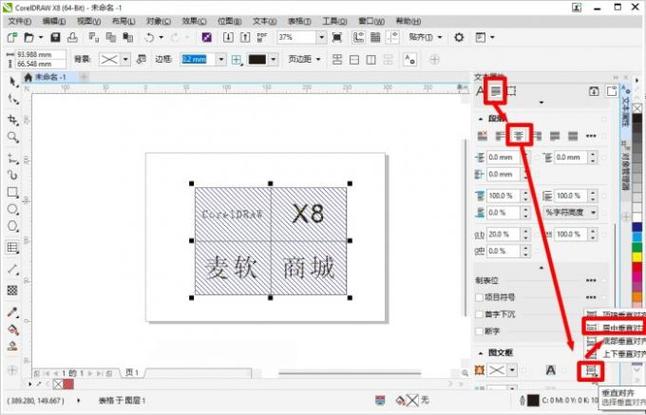The image size is (646, 415).
Task: Open the 编辑 menu
Action: tap(54, 21)
